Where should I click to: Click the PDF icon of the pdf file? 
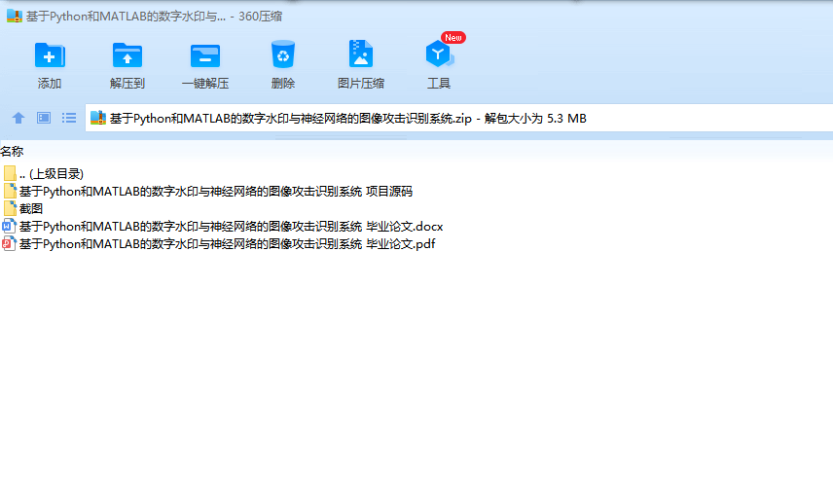(x=9, y=244)
